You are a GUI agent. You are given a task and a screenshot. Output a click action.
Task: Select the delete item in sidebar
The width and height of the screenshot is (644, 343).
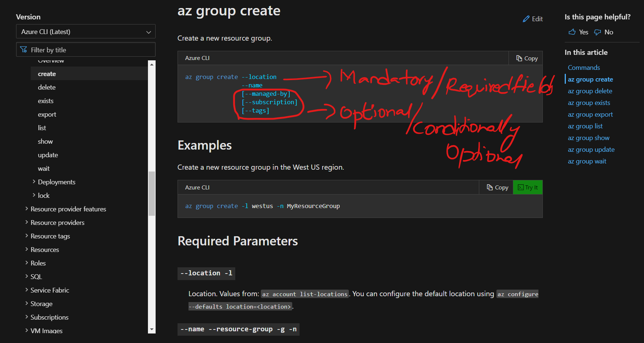coord(47,87)
